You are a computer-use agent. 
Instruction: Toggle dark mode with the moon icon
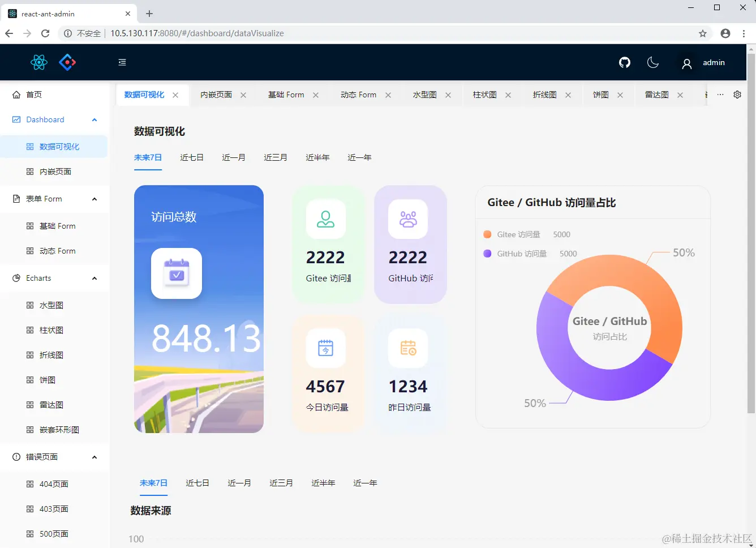[x=653, y=62]
